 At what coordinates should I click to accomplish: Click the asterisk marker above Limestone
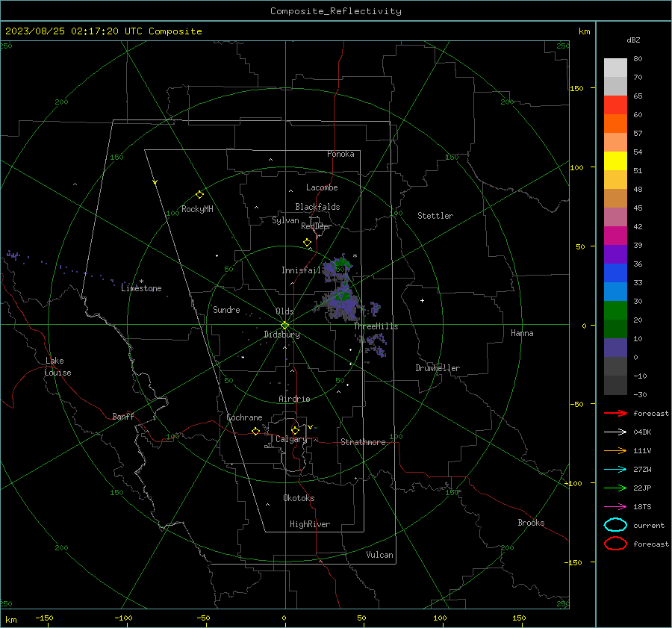pos(141,282)
